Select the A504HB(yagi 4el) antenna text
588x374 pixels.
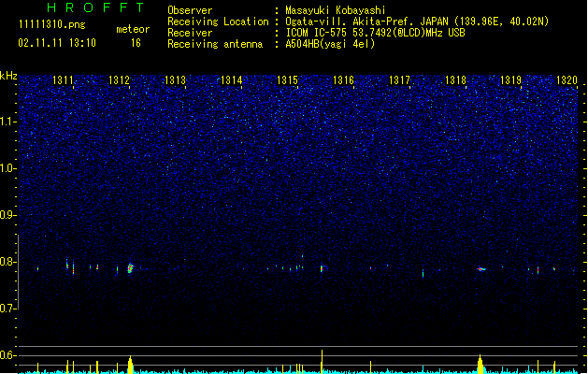pos(330,44)
